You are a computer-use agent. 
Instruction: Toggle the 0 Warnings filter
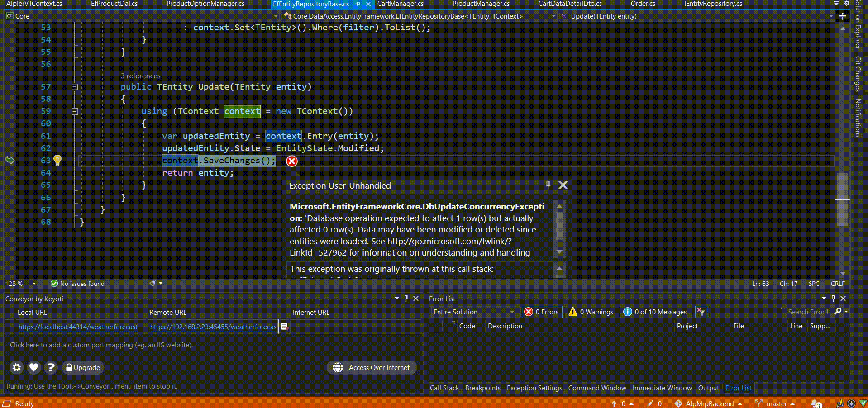click(x=591, y=312)
